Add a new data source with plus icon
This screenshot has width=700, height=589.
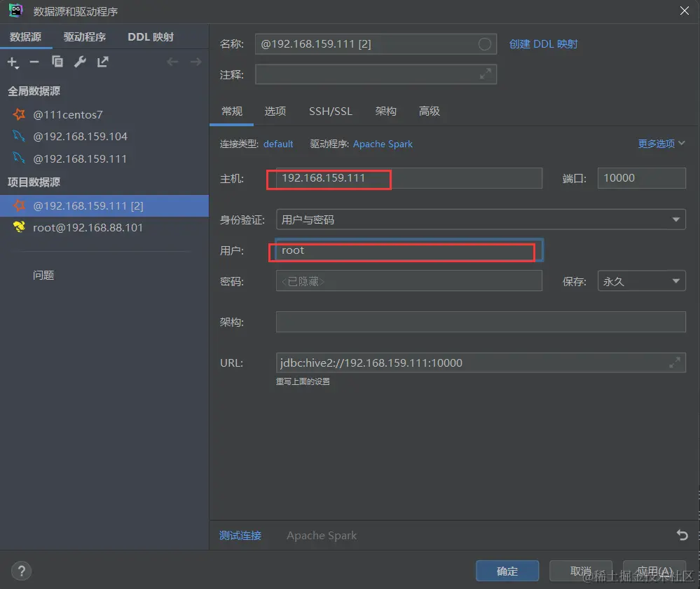[x=13, y=62]
